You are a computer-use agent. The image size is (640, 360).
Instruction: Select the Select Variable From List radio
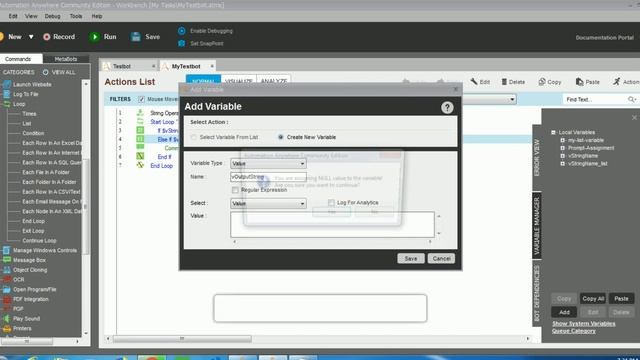point(193,137)
